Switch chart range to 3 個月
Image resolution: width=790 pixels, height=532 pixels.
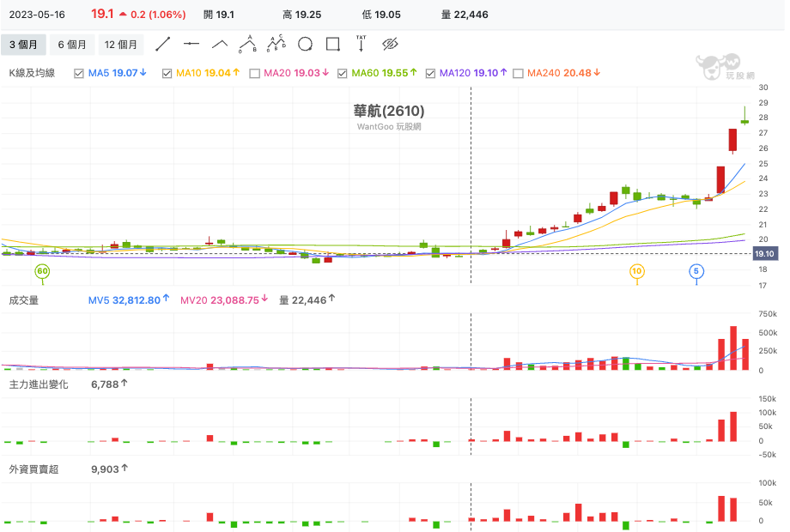pos(23,45)
